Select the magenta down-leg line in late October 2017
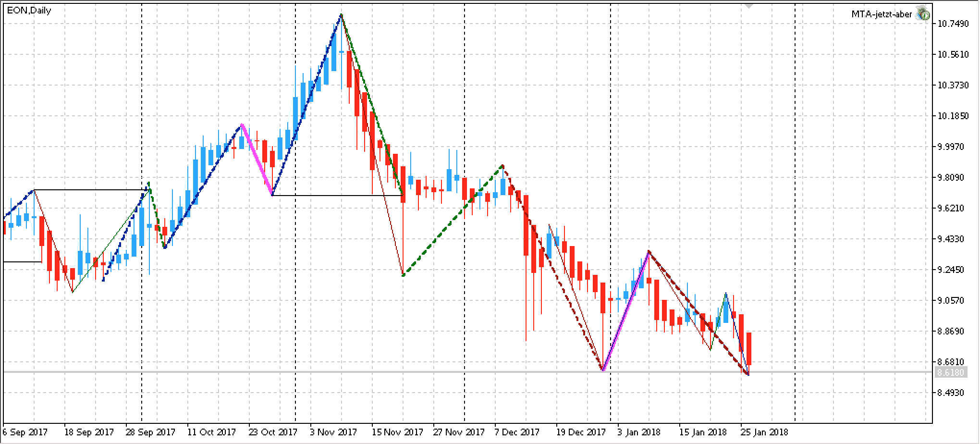 (x=257, y=160)
